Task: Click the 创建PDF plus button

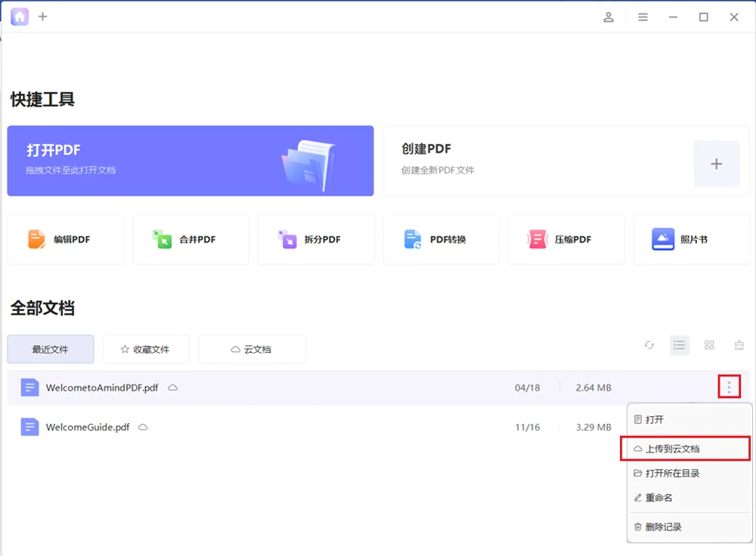Action: (x=717, y=164)
